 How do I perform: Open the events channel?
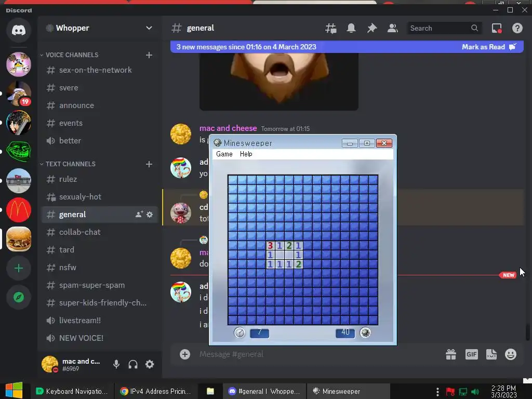pos(99,123)
